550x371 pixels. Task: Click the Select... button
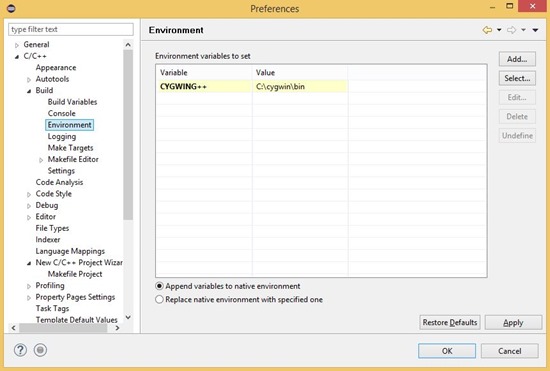[517, 78]
